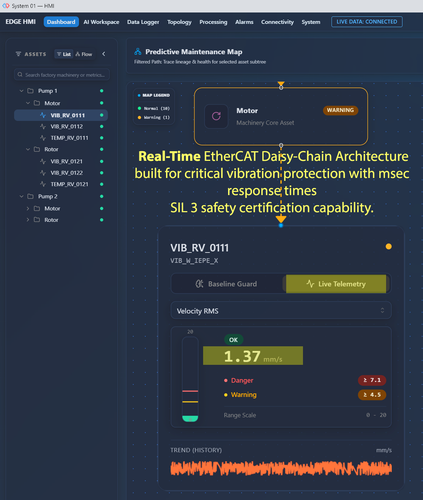423x500 pixels.
Task: Collapse the Pump 1 tree node
Action: [21, 91]
